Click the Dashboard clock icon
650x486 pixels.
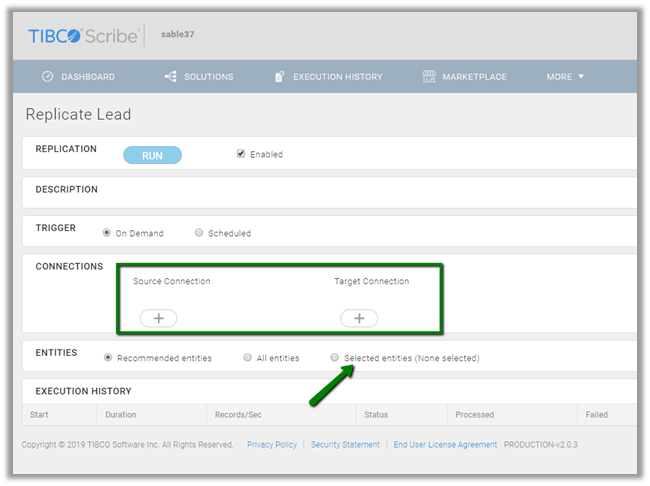[47, 77]
